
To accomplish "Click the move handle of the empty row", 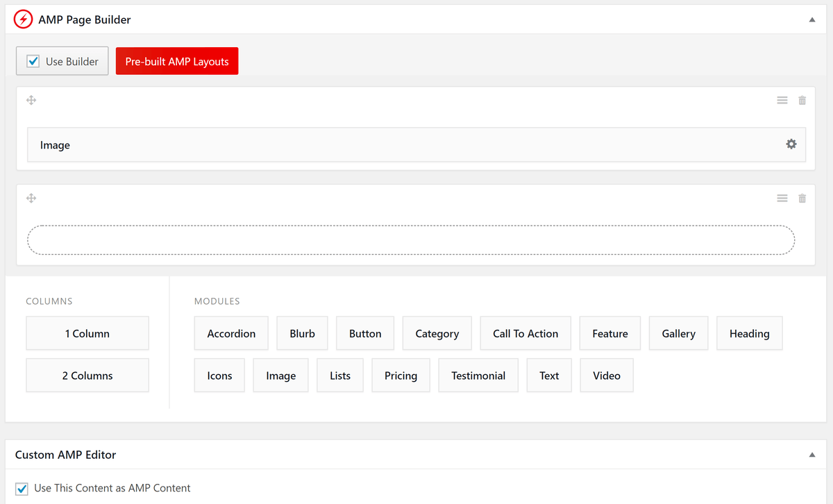I will [31, 198].
